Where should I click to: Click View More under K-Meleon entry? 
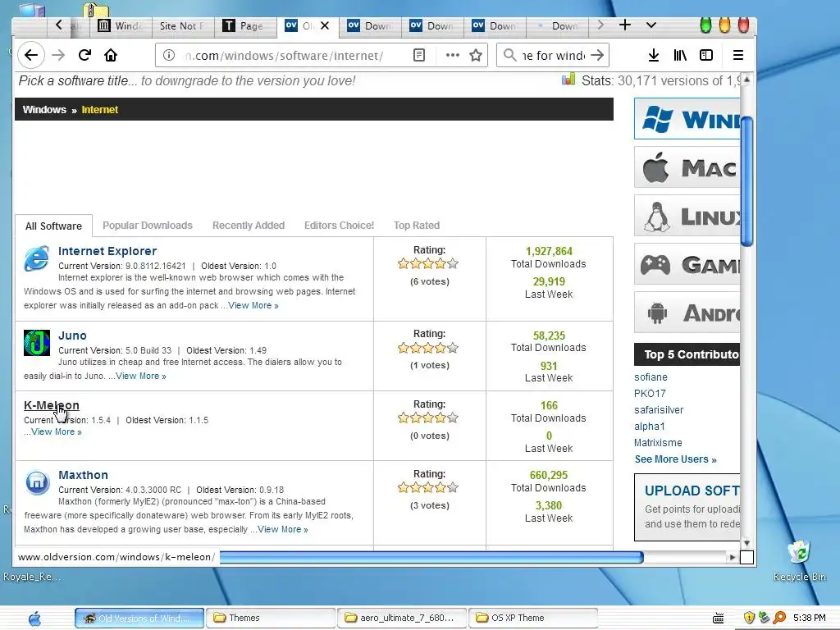click(x=57, y=431)
